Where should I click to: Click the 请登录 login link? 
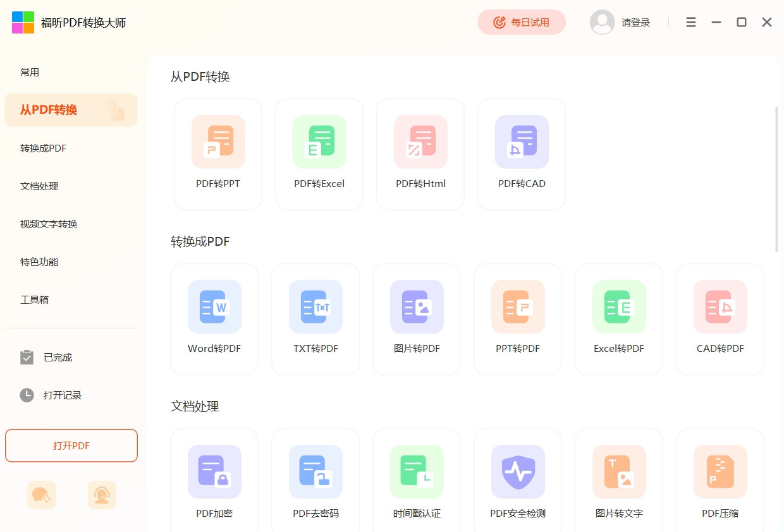click(x=635, y=23)
